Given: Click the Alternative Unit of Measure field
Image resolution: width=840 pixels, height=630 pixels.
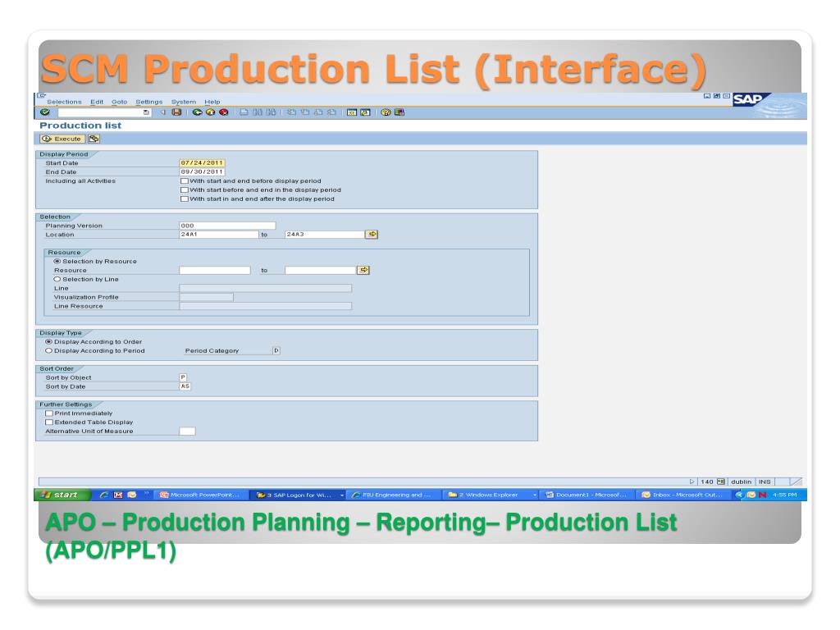Looking at the screenshot, I should point(188,431).
